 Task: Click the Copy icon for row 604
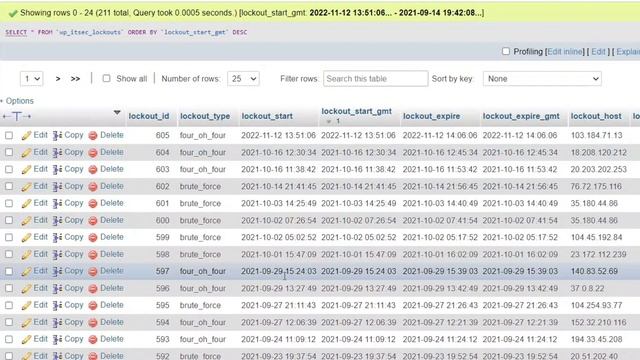(57, 153)
